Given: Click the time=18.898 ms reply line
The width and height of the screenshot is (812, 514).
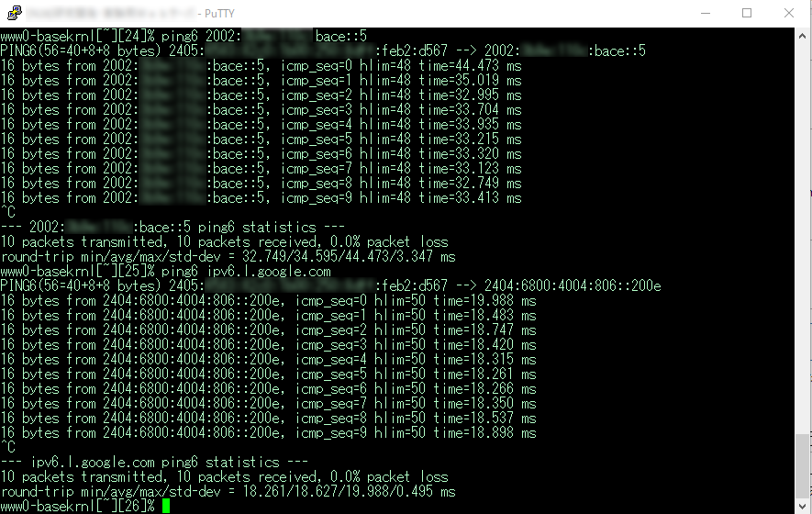Looking at the screenshot, I should (268, 432).
